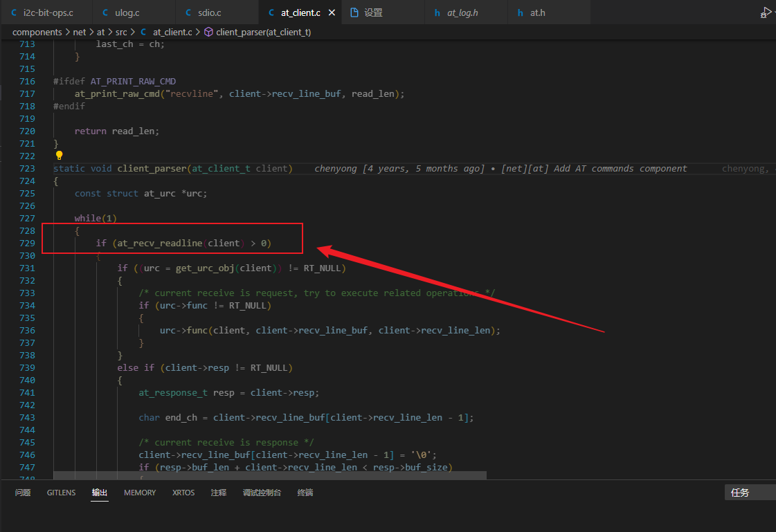
Task: Open the 注释 comments panel tab
Action: pyautogui.click(x=219, y=493)
